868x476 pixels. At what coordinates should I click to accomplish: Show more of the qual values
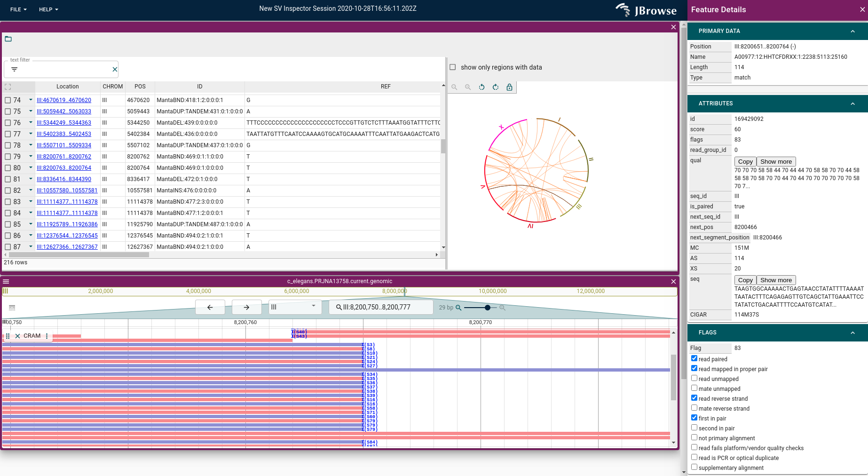point(776,161)
